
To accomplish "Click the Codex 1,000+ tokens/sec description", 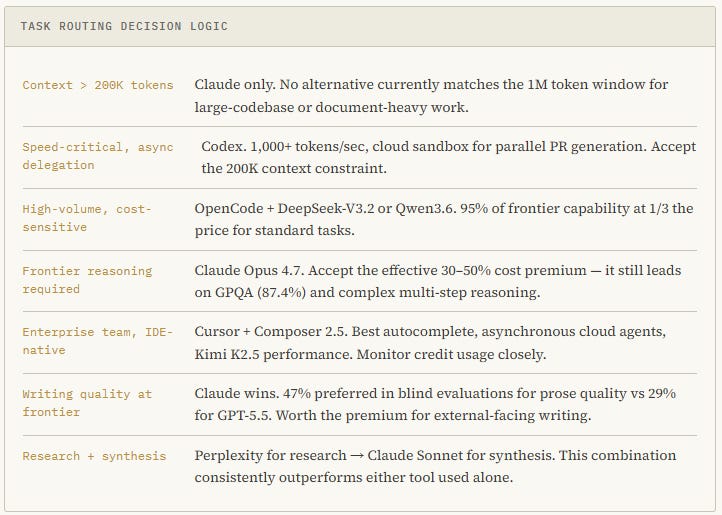I will click(x=448, y=157).
